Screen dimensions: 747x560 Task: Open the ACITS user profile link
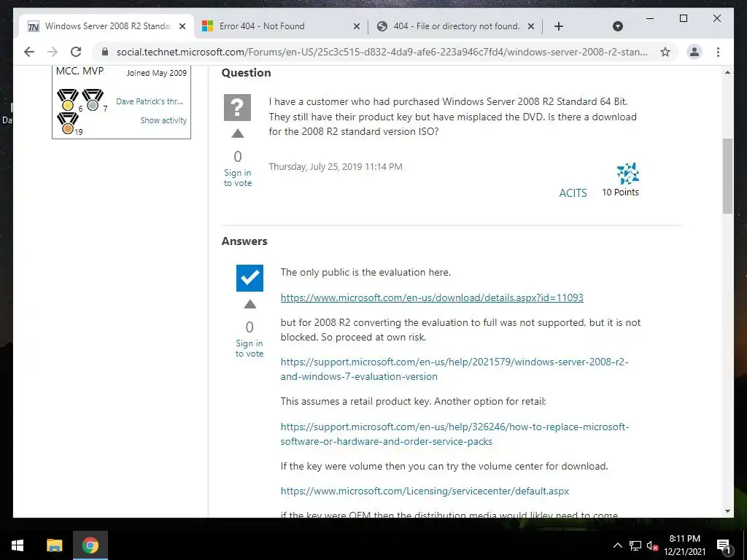[573, 192]
